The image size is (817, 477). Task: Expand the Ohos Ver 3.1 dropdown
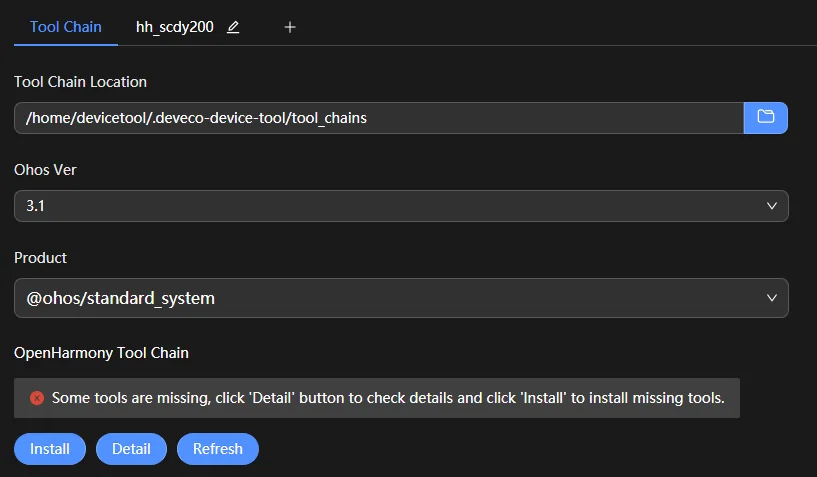(x=401, y=206)
